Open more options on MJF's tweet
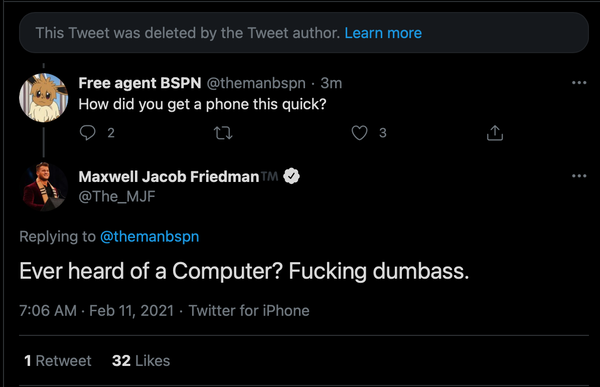 [x=579, y=176]
